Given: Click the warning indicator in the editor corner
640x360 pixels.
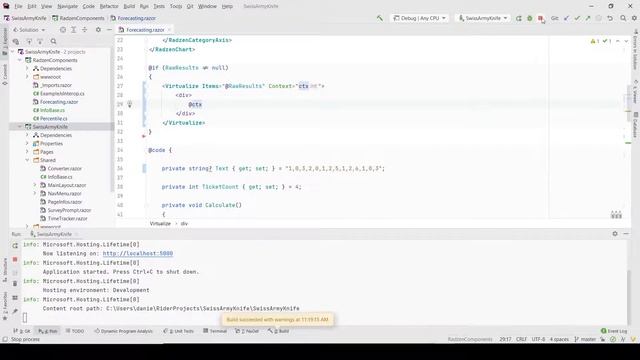Looking at the screenshot, I should pos(595,41).
